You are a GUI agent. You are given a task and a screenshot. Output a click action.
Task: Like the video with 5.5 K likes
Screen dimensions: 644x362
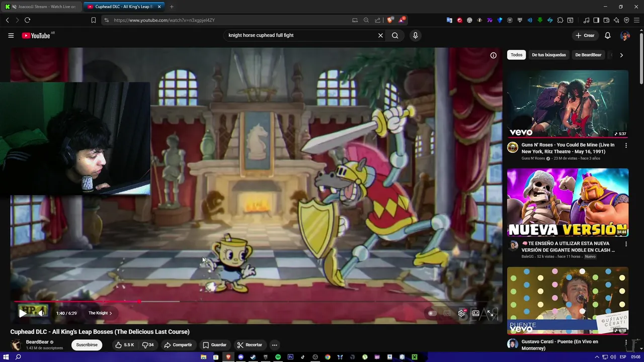tap(124, 345)
